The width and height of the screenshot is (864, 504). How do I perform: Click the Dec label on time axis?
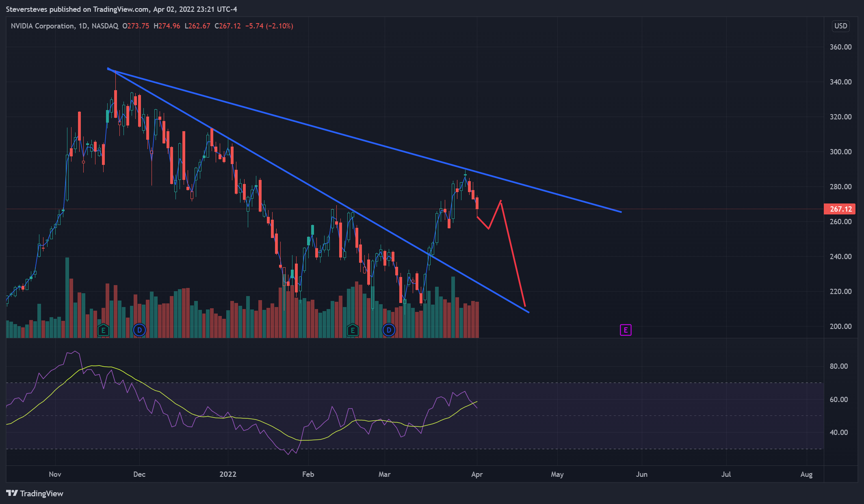[139, 474]
